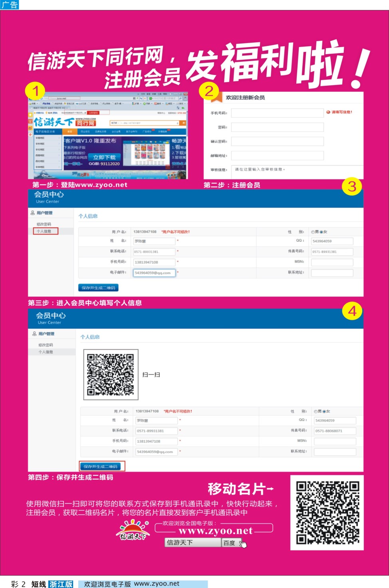The width and height of the screenshot is (389, 588).
Task: Click the 手机号码 field in the registration form
Action: pyautogui.click(x=278, y=113)
